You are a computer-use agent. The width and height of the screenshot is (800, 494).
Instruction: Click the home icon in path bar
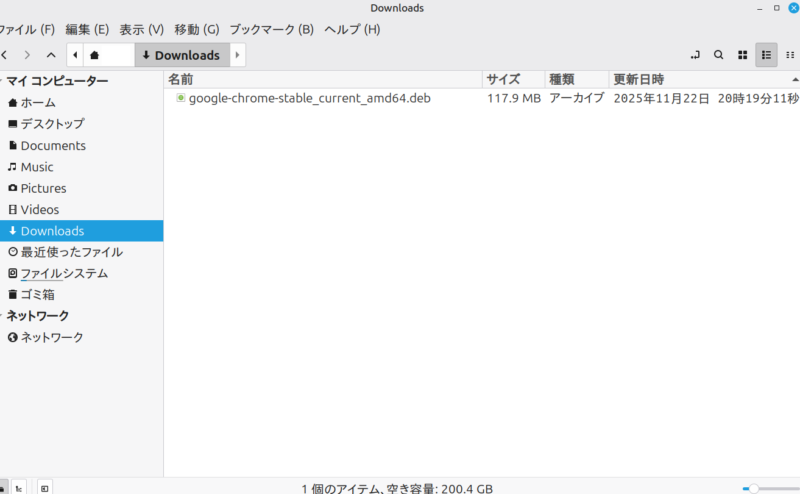[94, 55]
